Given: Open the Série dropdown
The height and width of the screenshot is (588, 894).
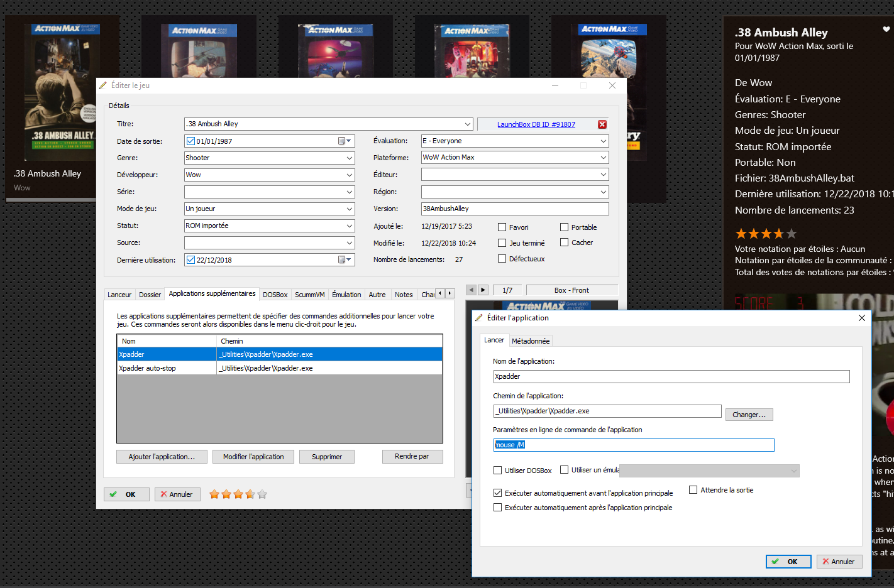Looking at the screenshot, I should pos(350,192).
